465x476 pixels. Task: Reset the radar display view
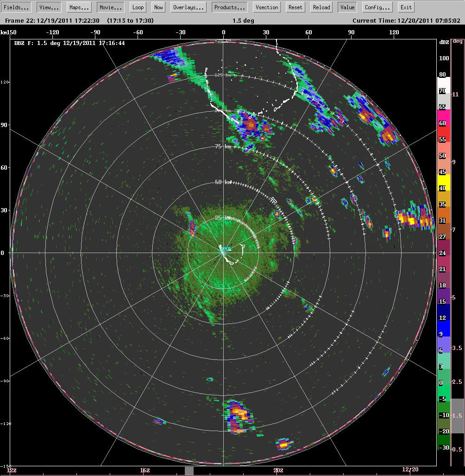(x=295, y=7)
